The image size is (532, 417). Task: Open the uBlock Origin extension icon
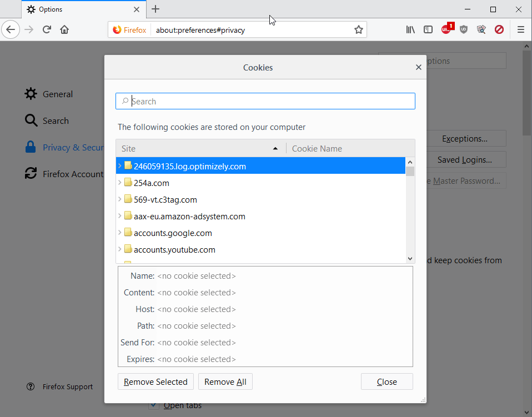[x=447, y=29]
